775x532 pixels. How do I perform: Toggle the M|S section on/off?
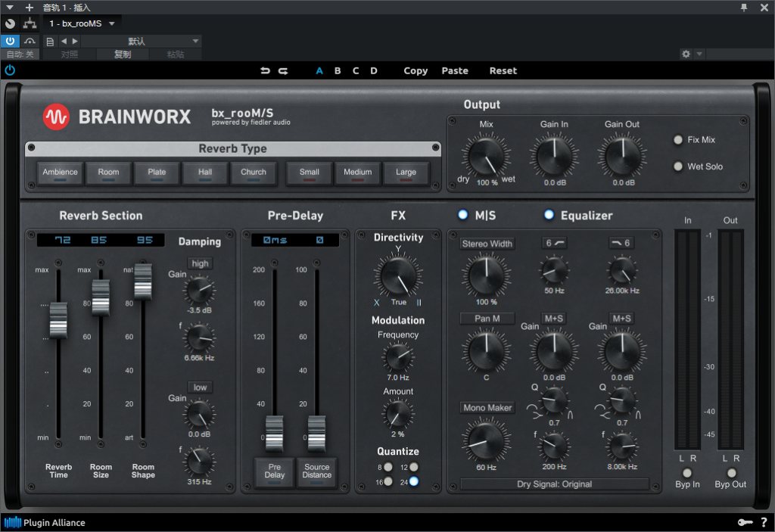coord(462,215)
